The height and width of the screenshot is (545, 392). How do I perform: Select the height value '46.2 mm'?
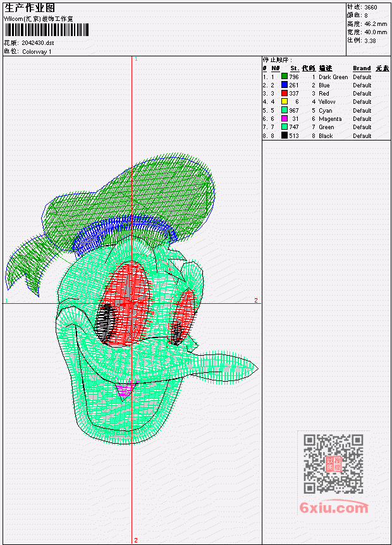(376, 24)
